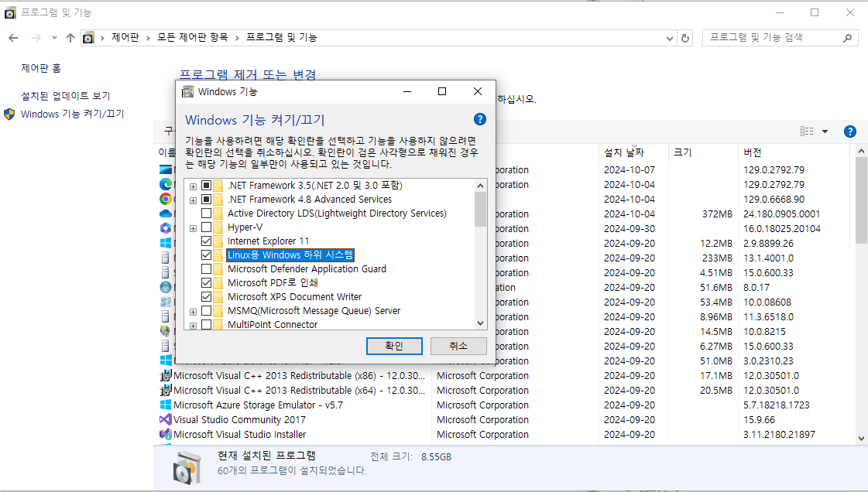This screenshot has height=492, width=868.
Task: Click the Windows Features dialog title icon
Action: point(187,92)
